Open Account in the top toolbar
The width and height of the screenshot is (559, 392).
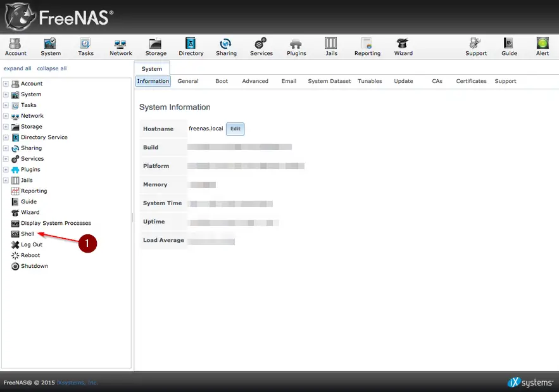tap(15, 47)
